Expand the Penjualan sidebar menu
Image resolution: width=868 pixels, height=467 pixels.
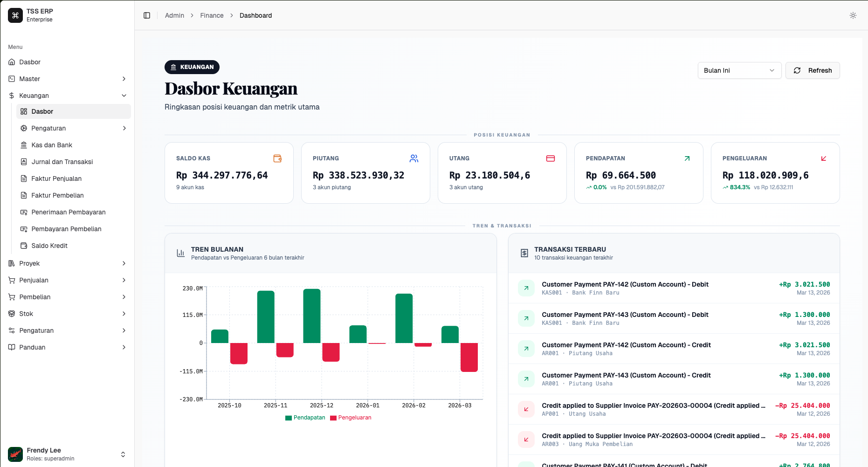point(67,280)
